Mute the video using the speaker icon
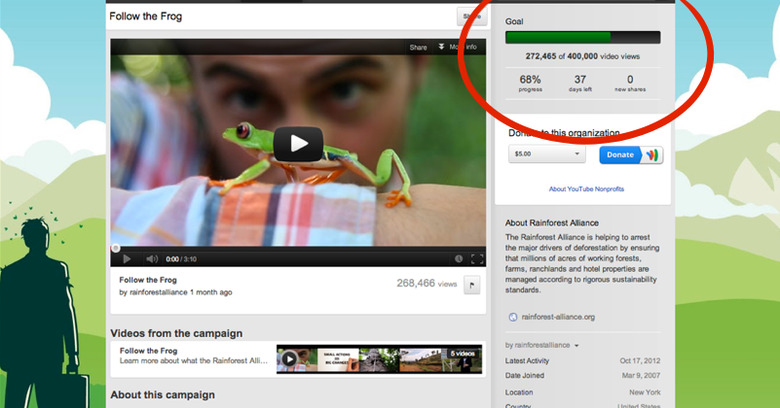 coord(152,259)
